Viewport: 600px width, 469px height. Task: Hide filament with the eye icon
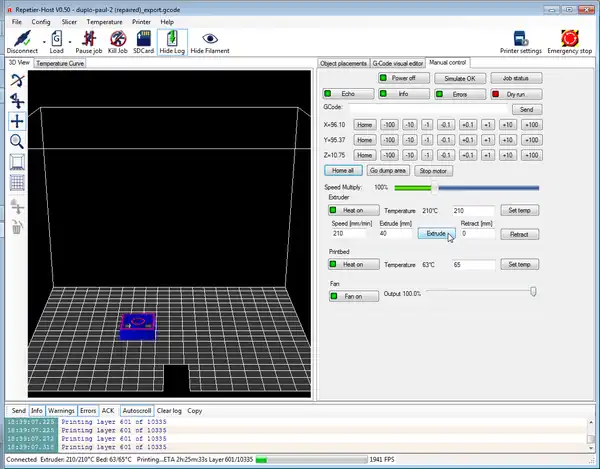[x=210, y=36]
